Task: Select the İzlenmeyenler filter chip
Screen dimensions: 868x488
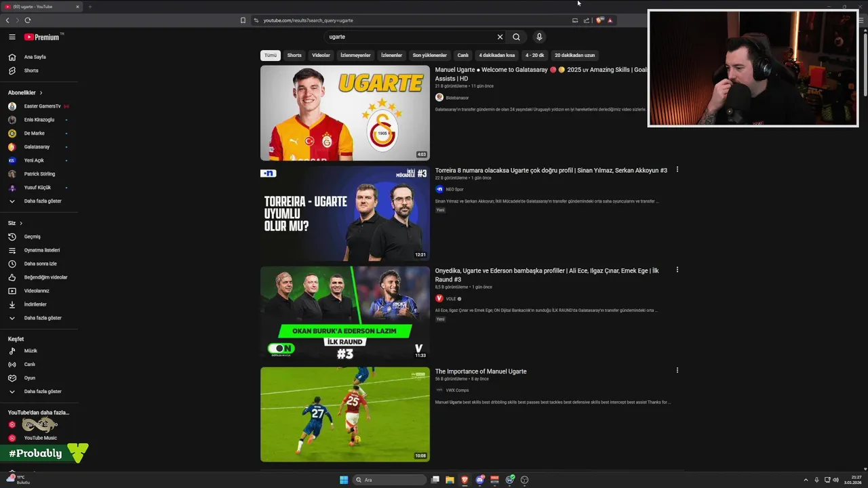Action: 355,56
